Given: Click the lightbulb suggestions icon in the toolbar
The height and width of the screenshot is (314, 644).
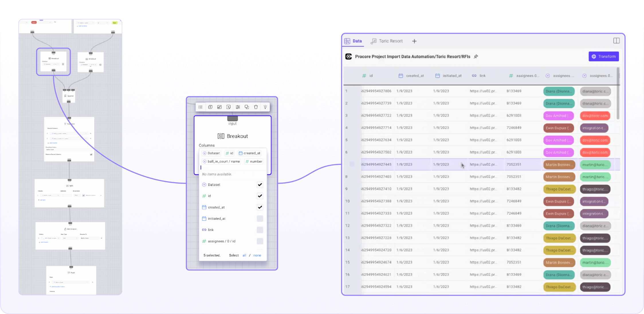Looking at the screenshot, I should [x=265, y=107].
